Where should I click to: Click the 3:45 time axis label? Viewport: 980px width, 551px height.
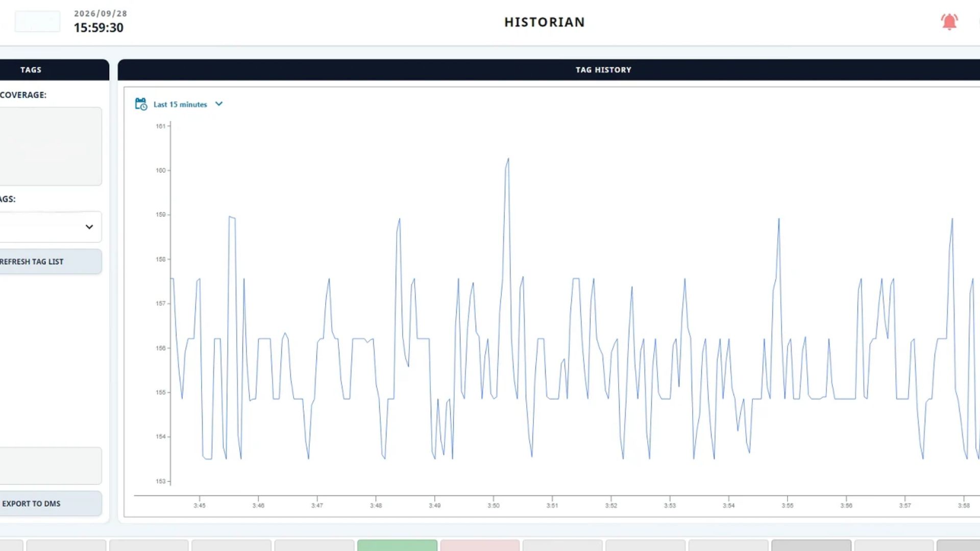[199, 506]
